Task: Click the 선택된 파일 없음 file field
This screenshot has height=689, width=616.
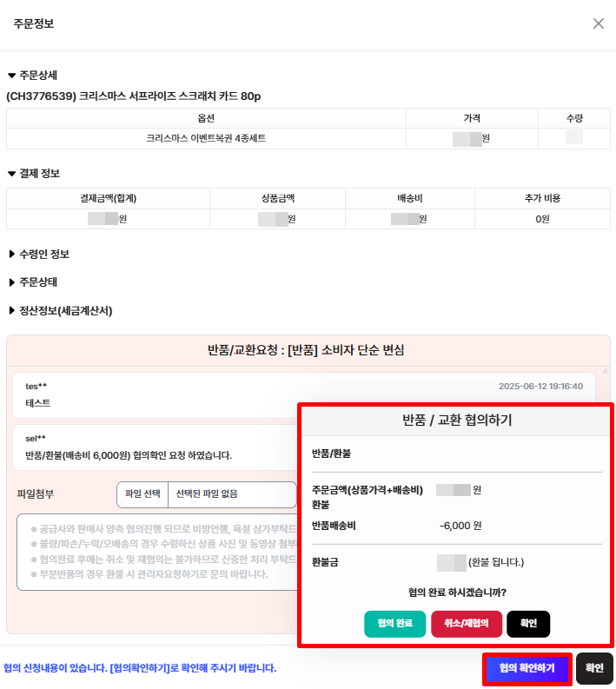Action: coord(232,494)
